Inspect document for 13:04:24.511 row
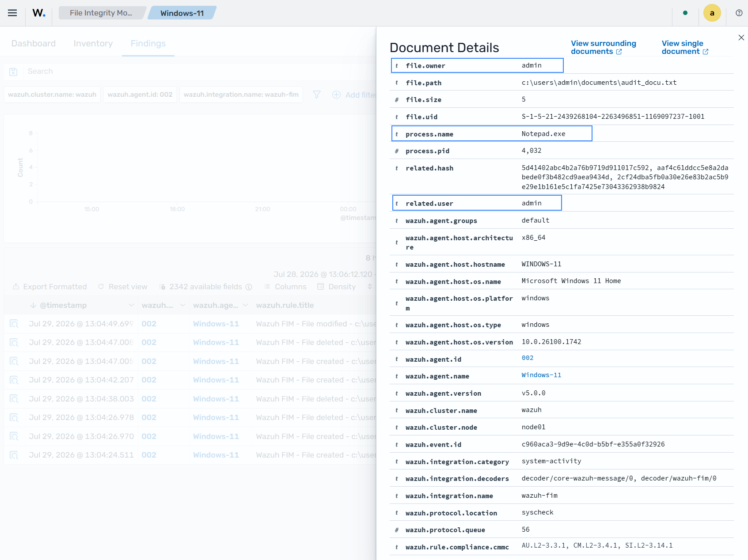Screen dimensions: 748x560 tap(14, 455)
